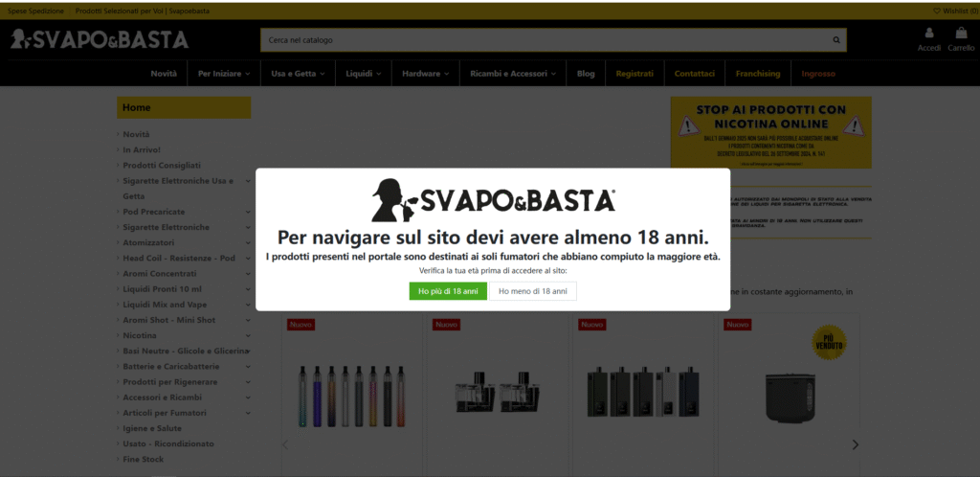Click the next arrow of product carousel

pos(855,444)
